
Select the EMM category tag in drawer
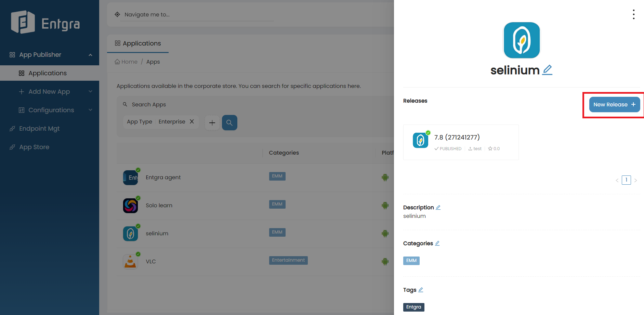411,261
